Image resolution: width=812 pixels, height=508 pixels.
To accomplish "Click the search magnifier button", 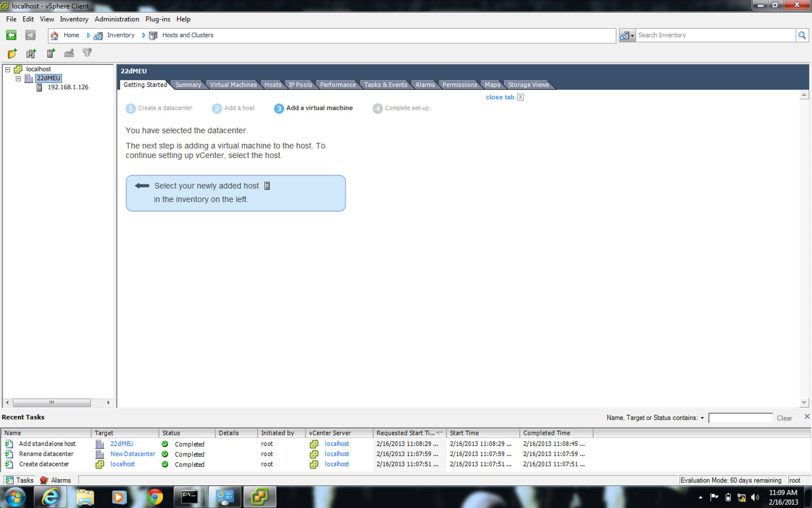I will 802,35.
